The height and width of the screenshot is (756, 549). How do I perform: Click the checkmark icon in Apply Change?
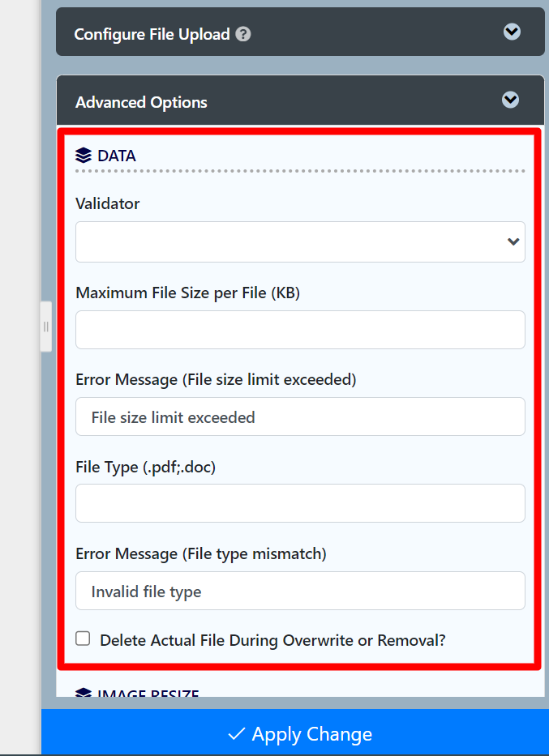(236, 734)
